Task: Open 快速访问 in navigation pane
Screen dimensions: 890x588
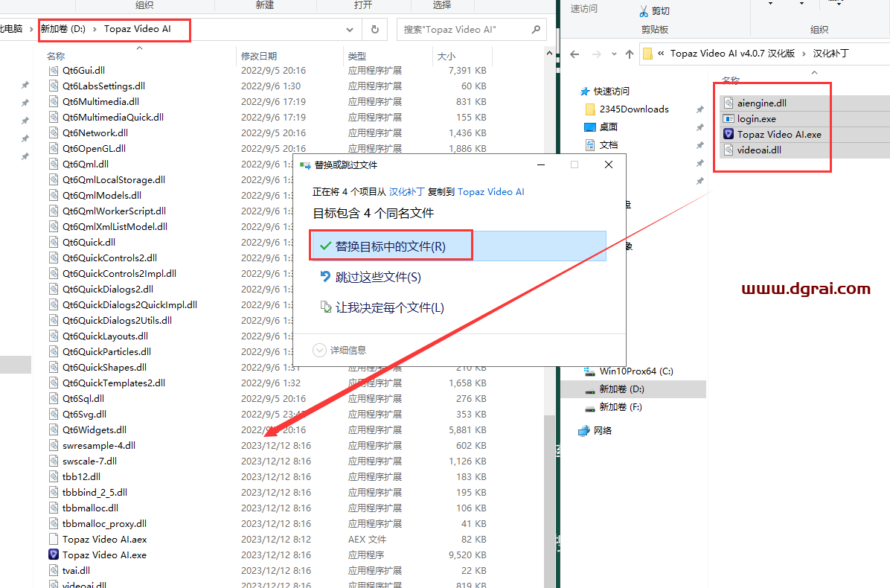Action: tap(611, 92)
